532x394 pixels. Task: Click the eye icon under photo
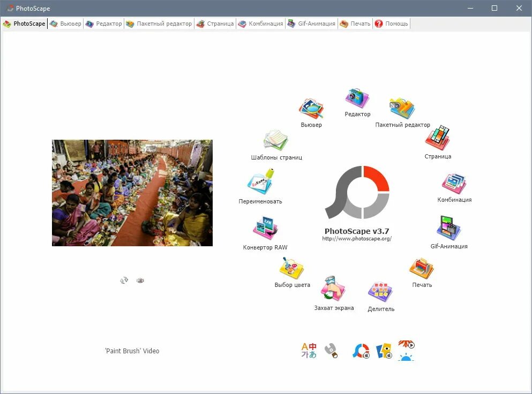click(x=140, y=281)
